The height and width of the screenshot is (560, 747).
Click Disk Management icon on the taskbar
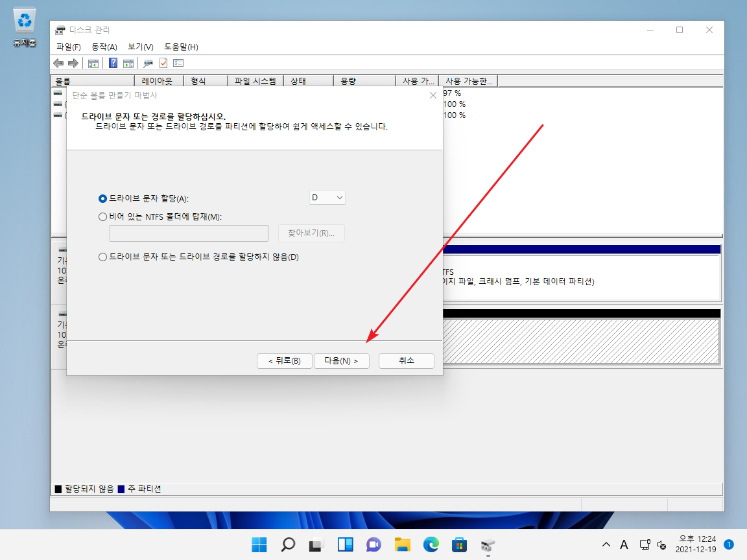coord(488,544)
